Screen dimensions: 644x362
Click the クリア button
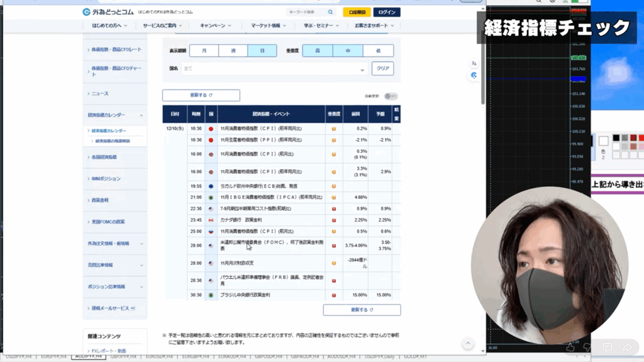pos(382,69)
